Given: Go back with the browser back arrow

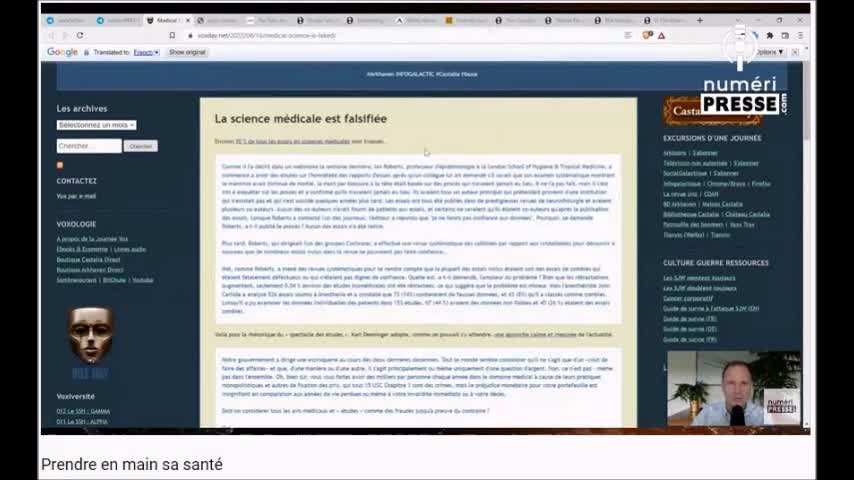Looking at the screenshot, I should coord(51,35).
